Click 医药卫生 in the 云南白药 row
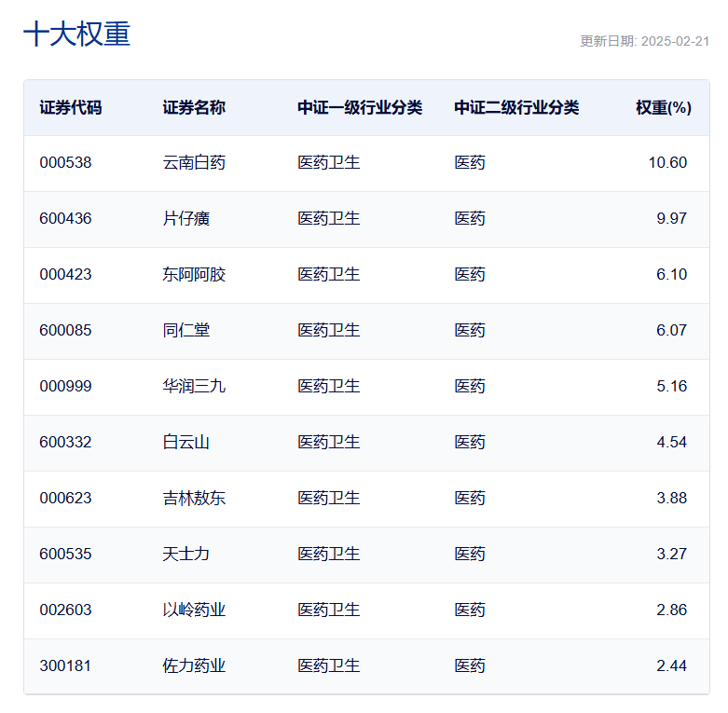Image resolution: width=728 pixels, height=713 pixels. tap(329, 163)
